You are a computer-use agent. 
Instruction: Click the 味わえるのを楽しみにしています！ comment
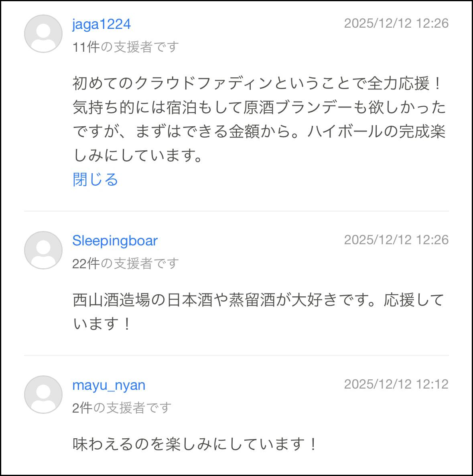195,444
